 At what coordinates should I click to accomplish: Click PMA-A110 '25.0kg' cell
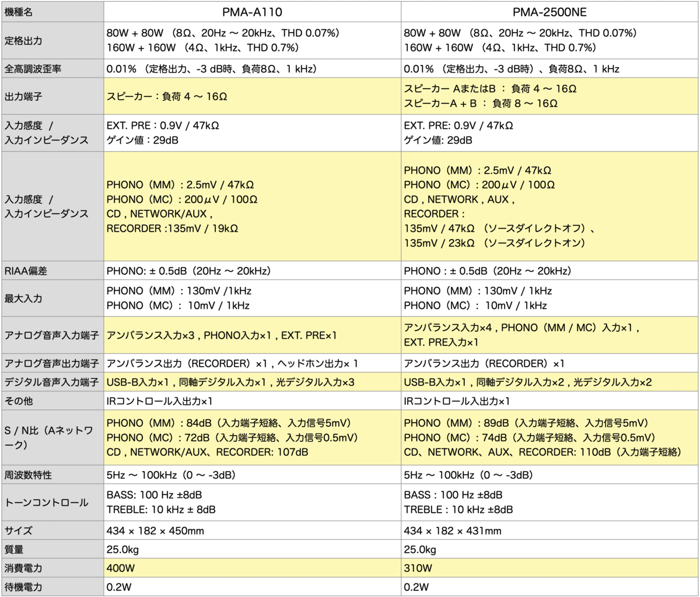pyautogui.click(x=252, y=549)
